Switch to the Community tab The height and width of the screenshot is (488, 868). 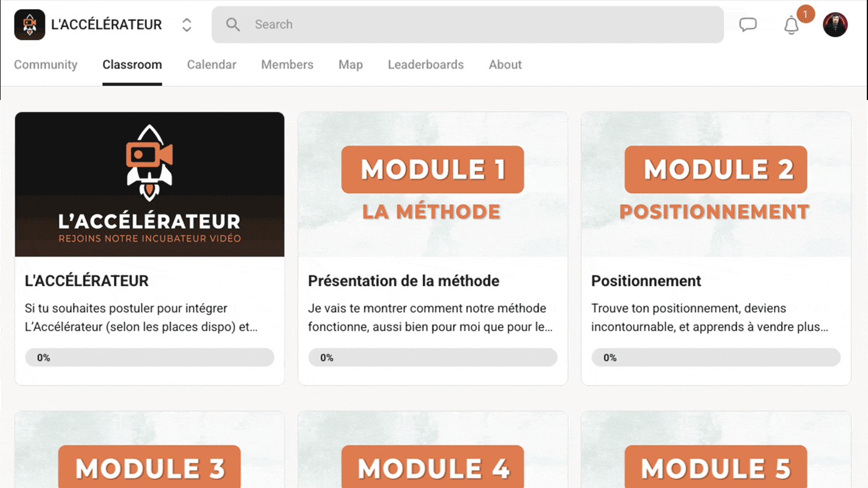pyautogui.click(x=46, y=64)
